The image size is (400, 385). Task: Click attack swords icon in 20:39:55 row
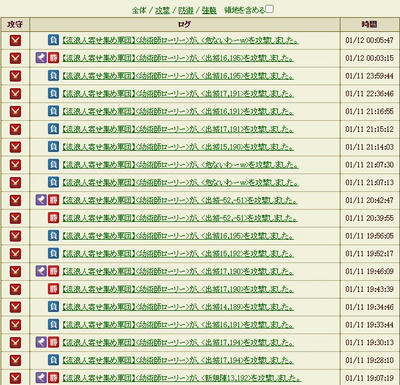point(15,218)
